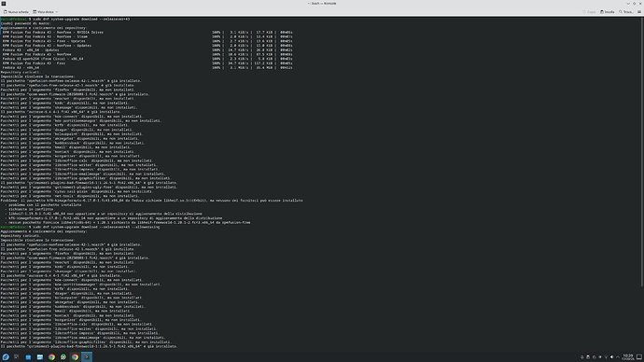Expand the Vista divisa dropdown arrow
The width and height of the screenshot is (644, 362).
tap(57, 12)
